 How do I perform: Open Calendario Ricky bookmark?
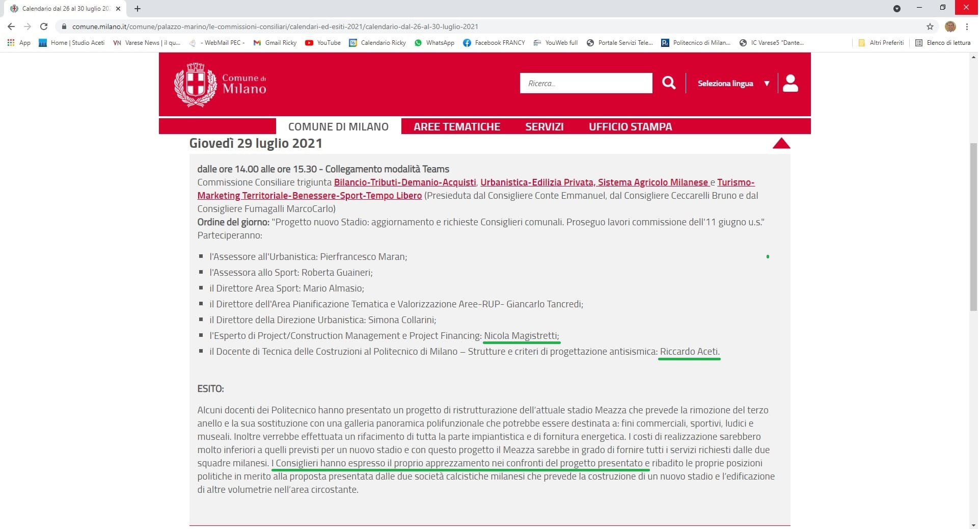coord(377,43)
